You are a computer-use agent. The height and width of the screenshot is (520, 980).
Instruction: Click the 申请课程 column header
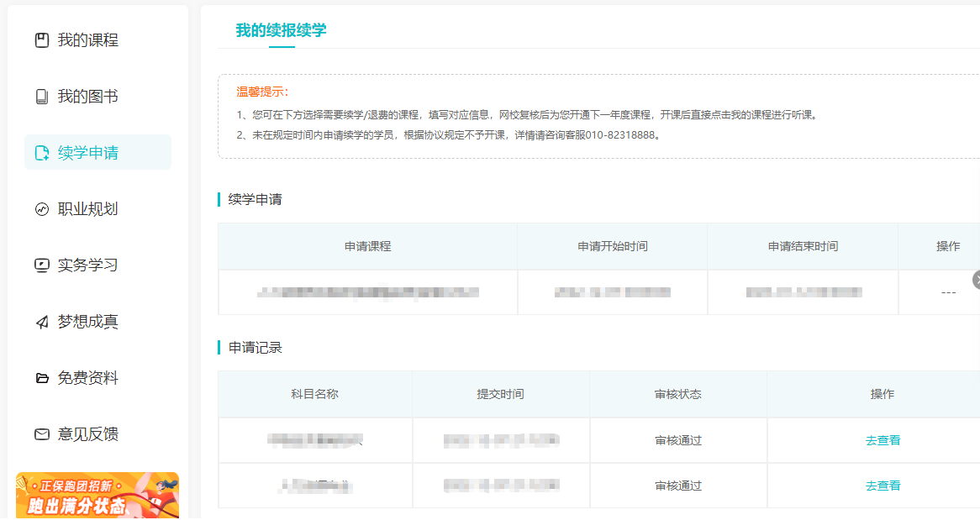(367, 246)
